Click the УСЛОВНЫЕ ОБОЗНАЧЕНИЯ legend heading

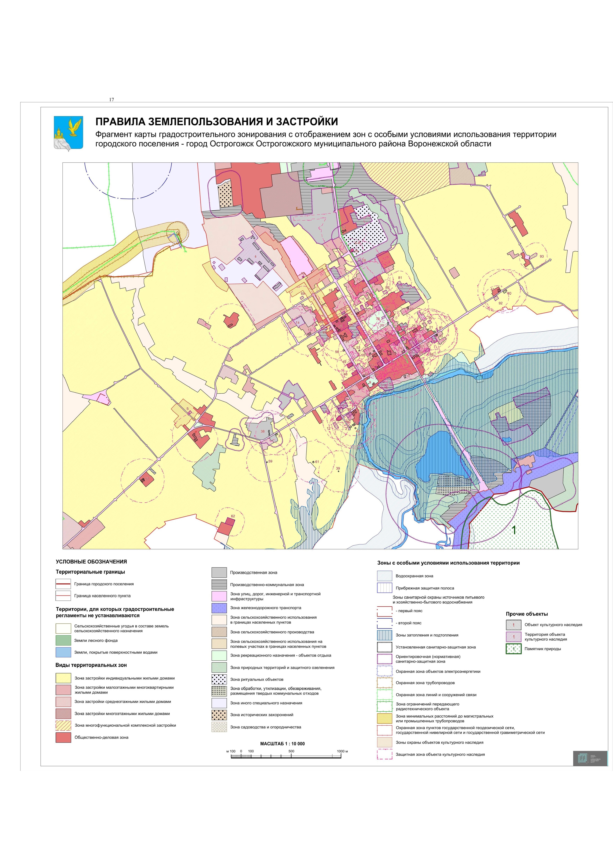point(91,562)
